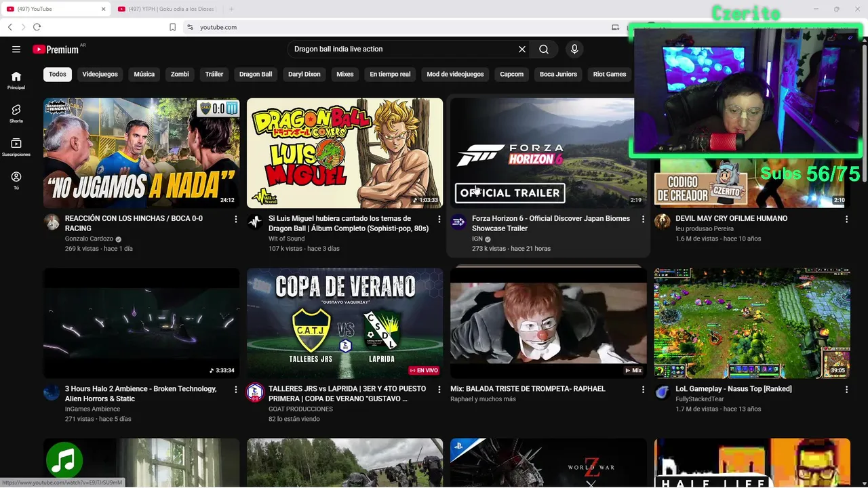The image size is (868, 488).
Task: Open Dragon Ball Luis Miguel thumbnail
Action: pos(344,153)
